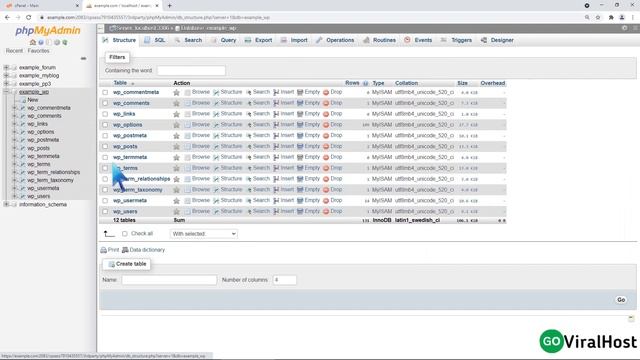Expand the example_pp3 database node

point(6,84)
